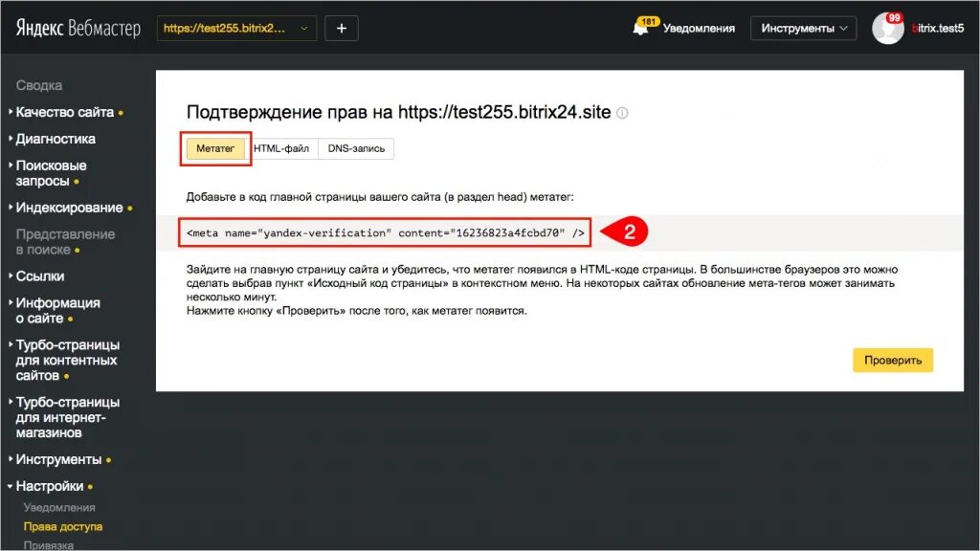Expand Диагностика section
This screenshot has width=980, height=551.
(x=56, y=139)
